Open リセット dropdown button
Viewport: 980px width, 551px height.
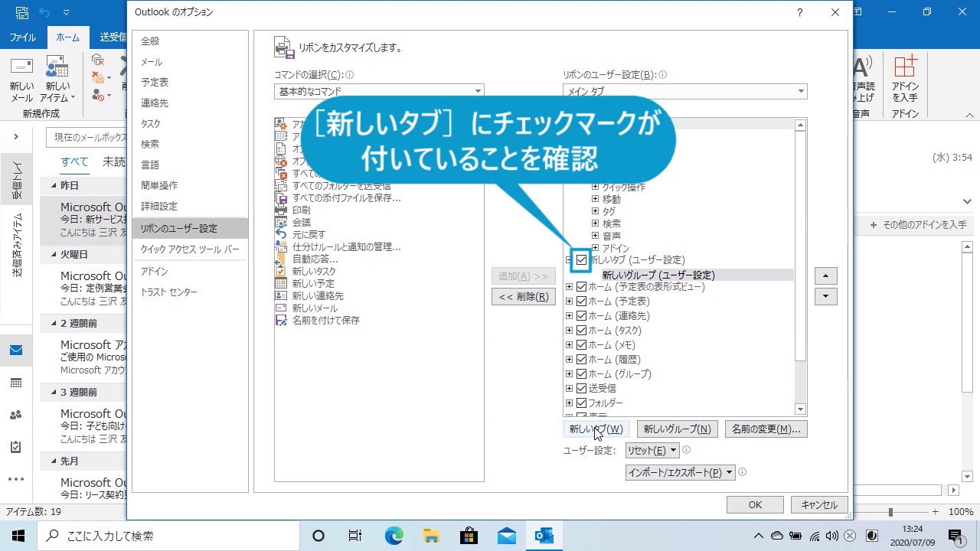click(652, 451)
